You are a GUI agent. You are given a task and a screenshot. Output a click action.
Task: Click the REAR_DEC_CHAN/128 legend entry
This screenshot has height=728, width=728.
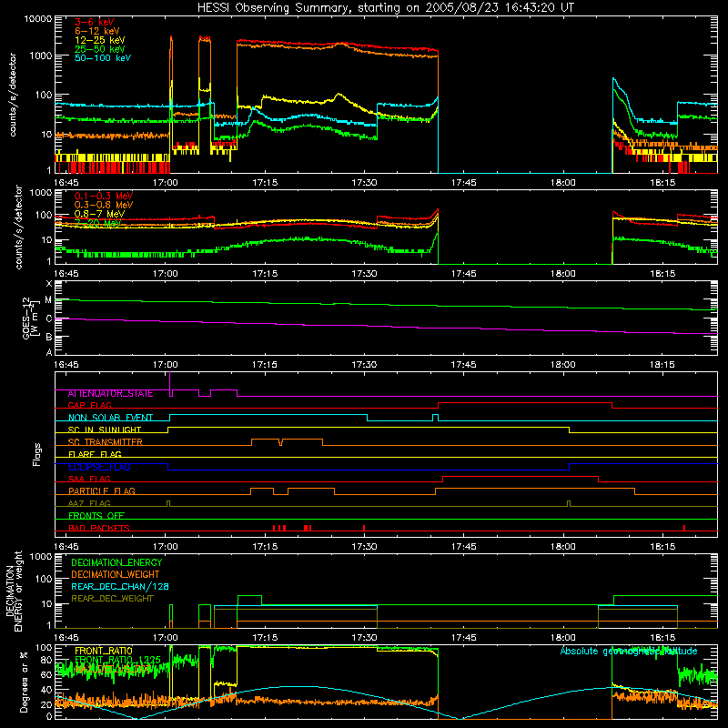(120, 587)
